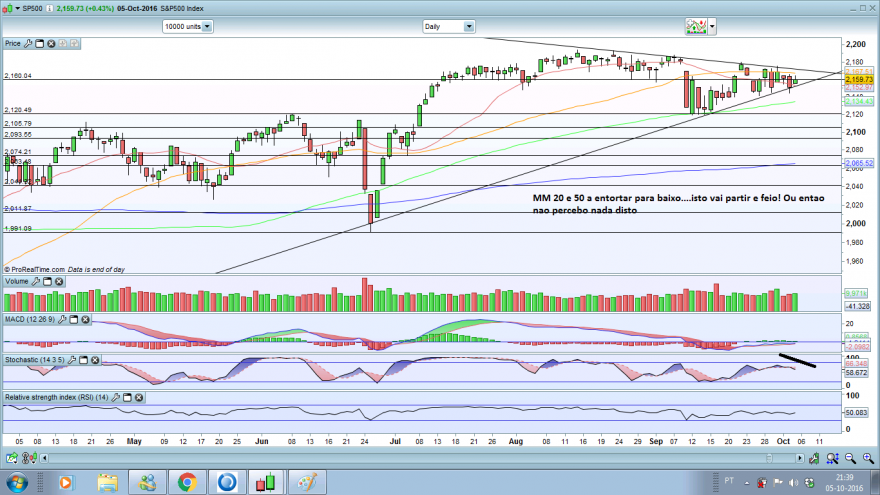This screenshot has width=880, height=495.
Task: Click the 1,991.09 horizontal line label
Action: point(18,229)
